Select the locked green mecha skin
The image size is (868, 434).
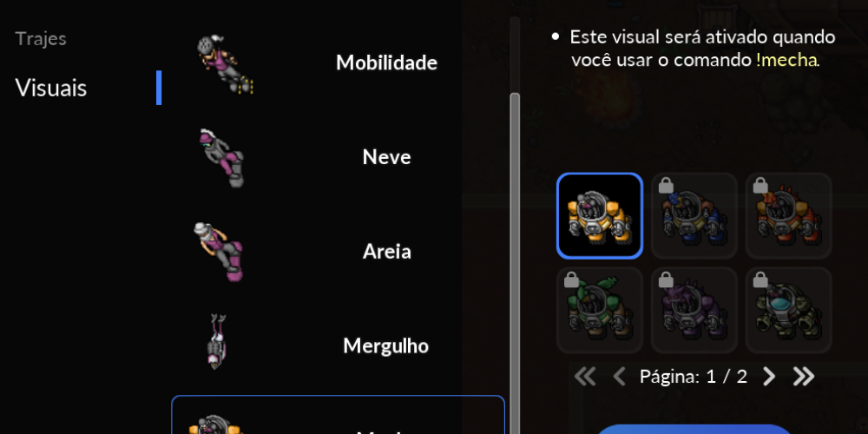click(600, 310)
